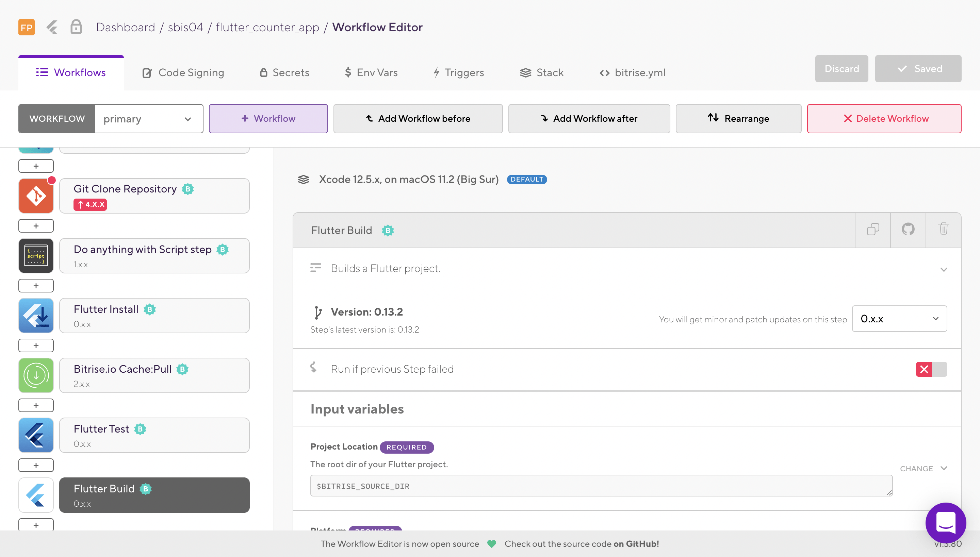
Task: Duplicate the Flutter Build step via the clone icon
Action: click(873, 230)
